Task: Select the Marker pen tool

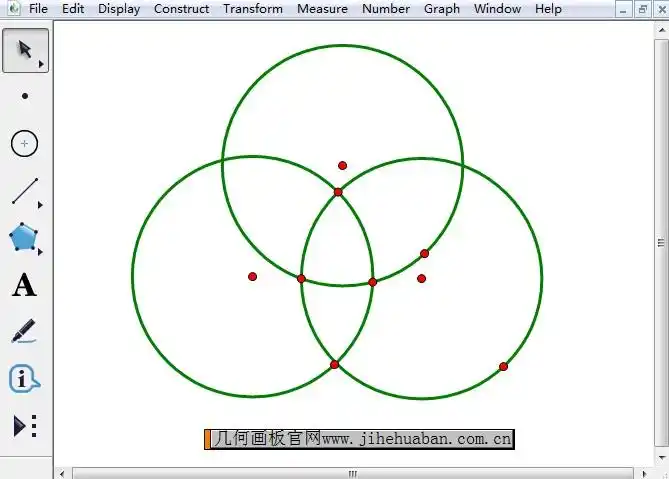Action: click(25, 331)
